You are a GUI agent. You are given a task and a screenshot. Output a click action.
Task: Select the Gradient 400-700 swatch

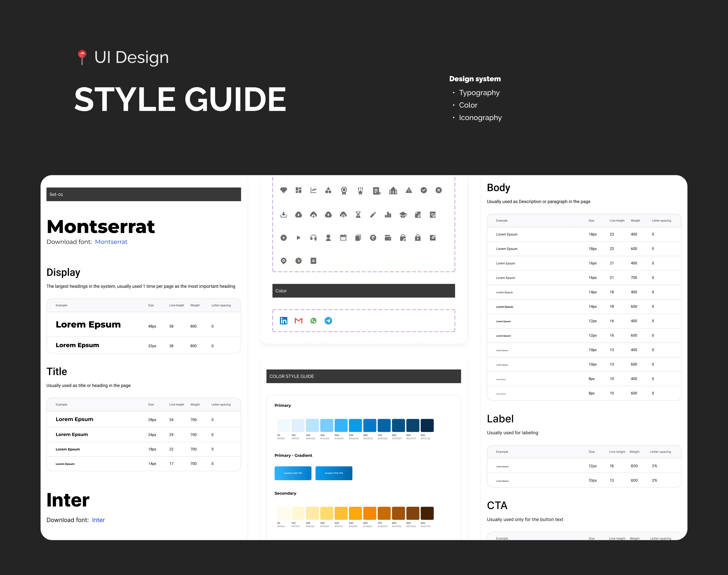tap(293, 473)
